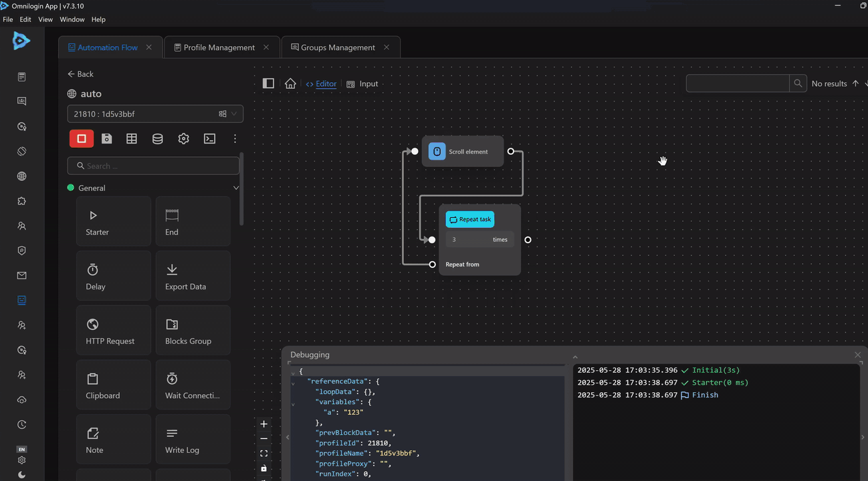Go to the canvas home icon
Image resolution: width=868 pixels, height=481 pixels.
[x=290, y=84]
